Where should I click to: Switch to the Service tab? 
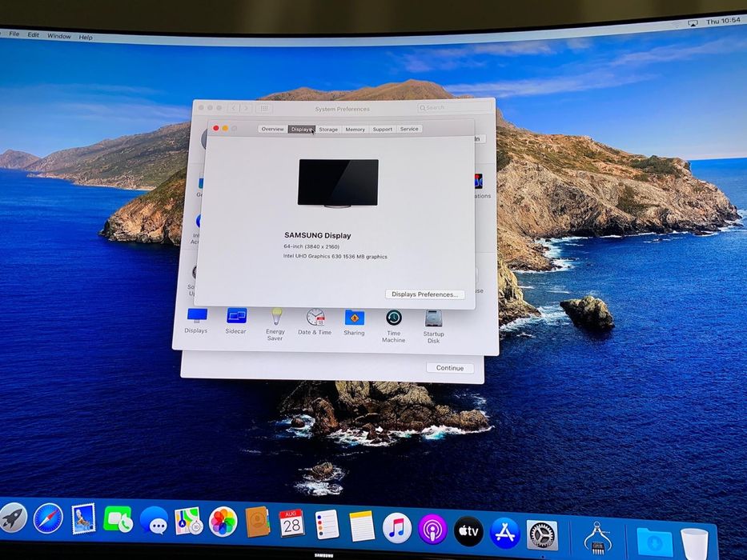coord(409,129)
